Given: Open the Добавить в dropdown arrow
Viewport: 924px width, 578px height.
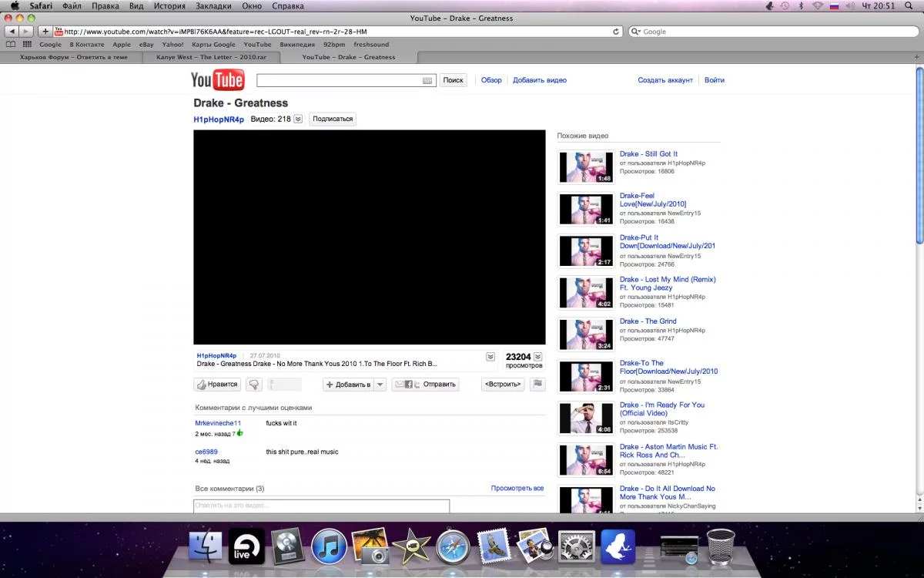Looking at the screenshot, I should [x=380, y=384].
